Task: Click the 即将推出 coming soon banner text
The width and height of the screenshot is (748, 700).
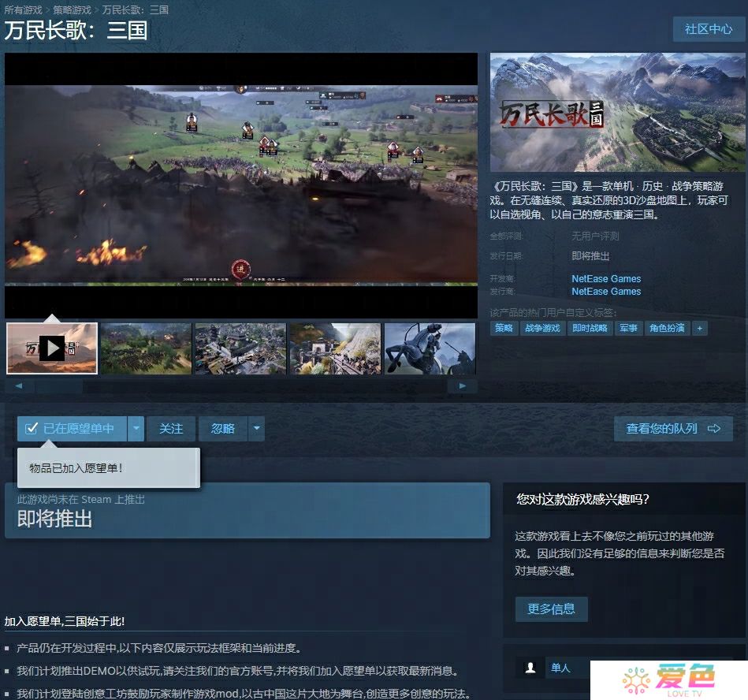Action: pos(54,519)
